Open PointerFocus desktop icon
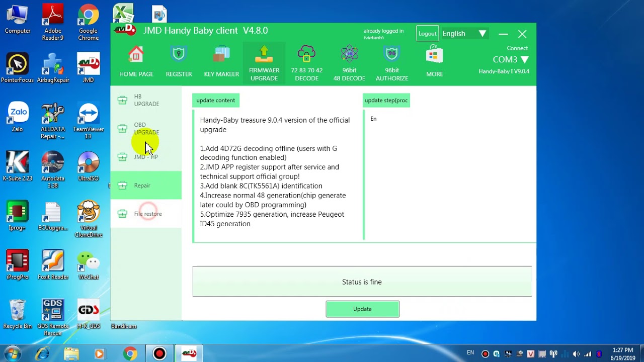644x362 pixels. [x=18, y=68]
